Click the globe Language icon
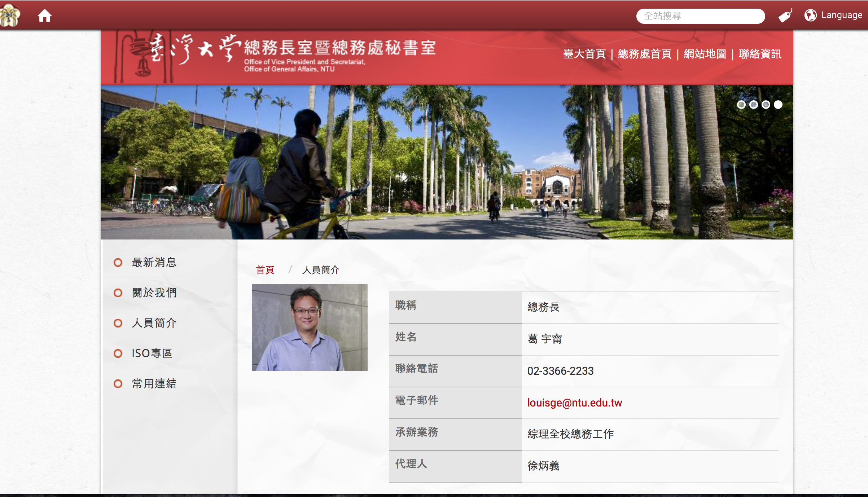This screenshot has width=868, height=497. pyautogui.click(x=810, y=15)
